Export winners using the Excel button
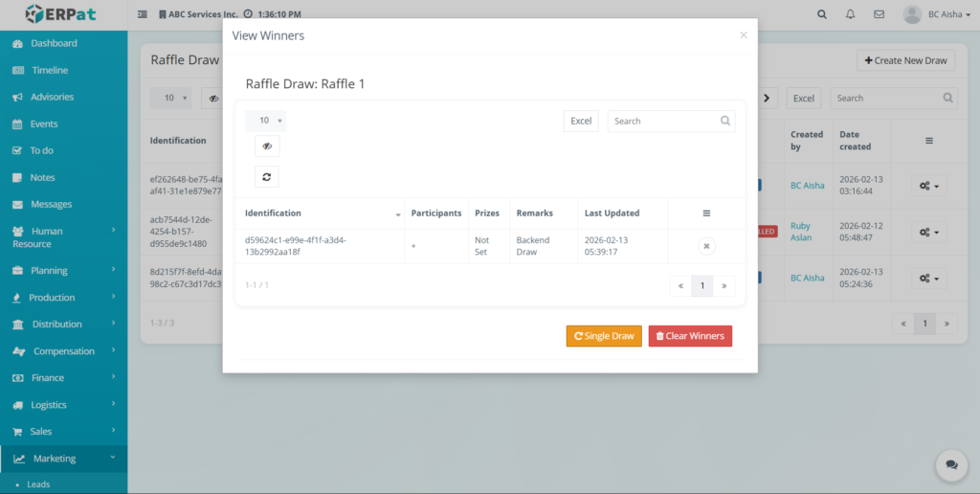This screenshot has height=494, width=980. [x=581, y=122]
